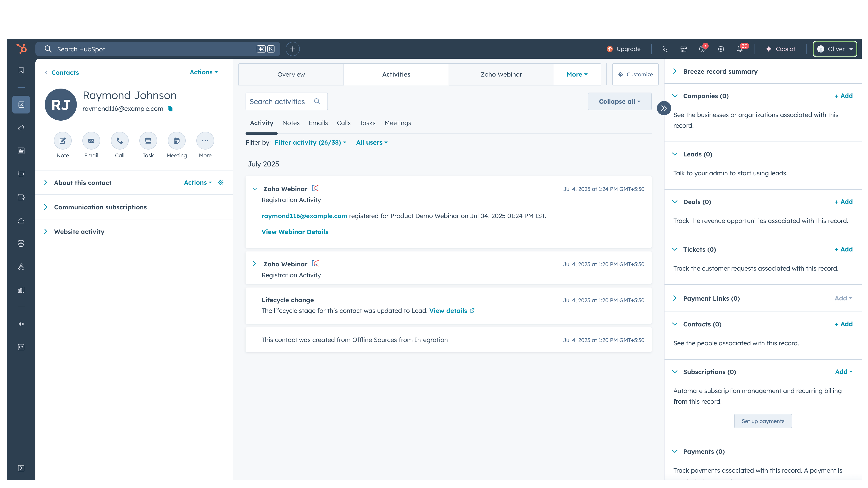The image size is (868, 488).
Task: Open the Collapse all dropdown
Action: pos(619,101)
